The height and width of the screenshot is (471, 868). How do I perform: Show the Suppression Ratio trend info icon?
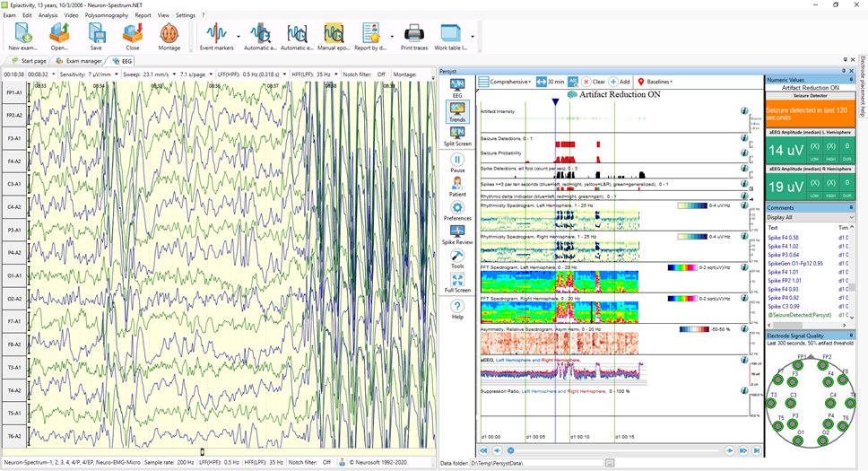point(744,390)
